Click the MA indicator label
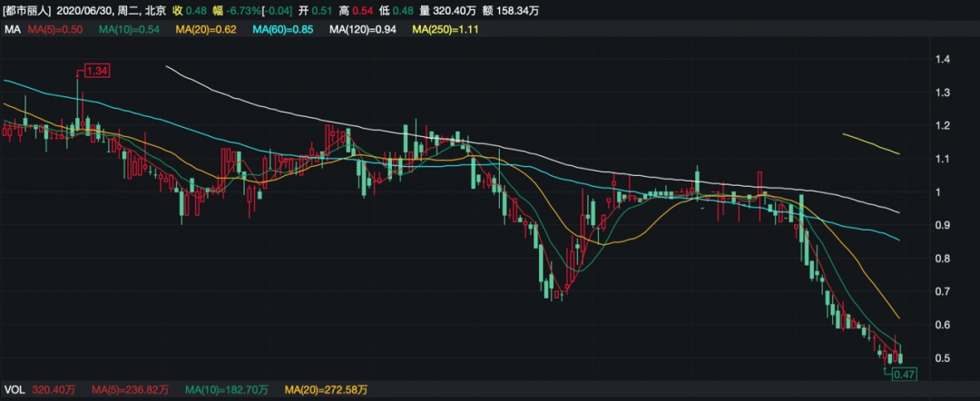The image size is (980, 401). click(x=12, y=29)
